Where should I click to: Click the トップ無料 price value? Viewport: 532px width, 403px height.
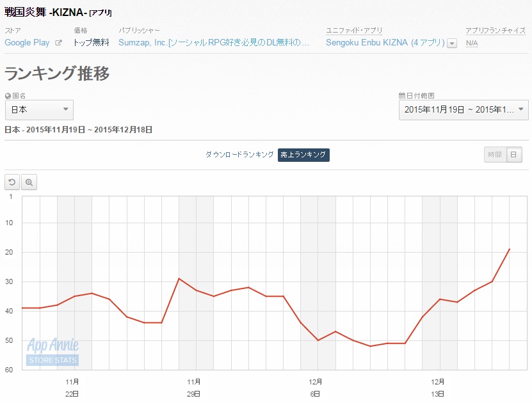pos(92,43)
